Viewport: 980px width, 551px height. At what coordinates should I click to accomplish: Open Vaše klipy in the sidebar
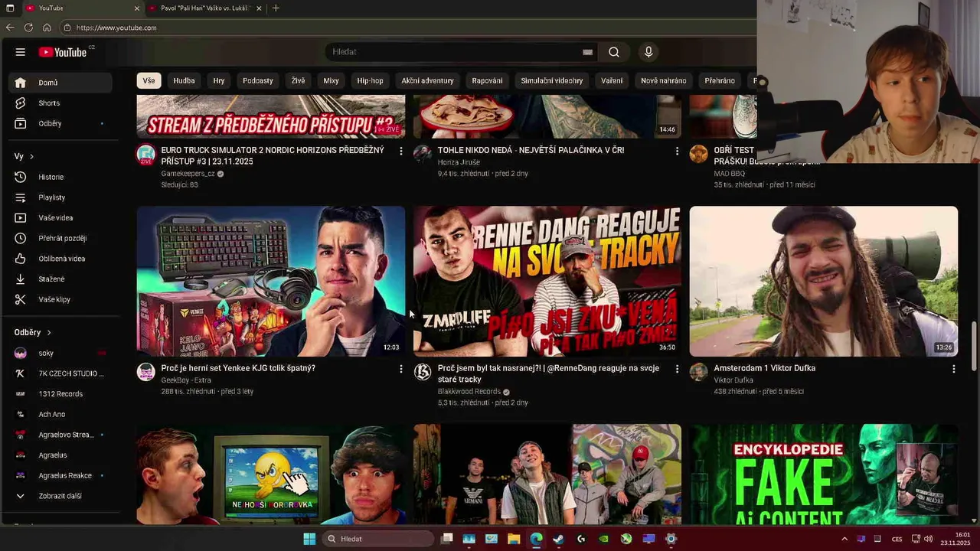60,299
